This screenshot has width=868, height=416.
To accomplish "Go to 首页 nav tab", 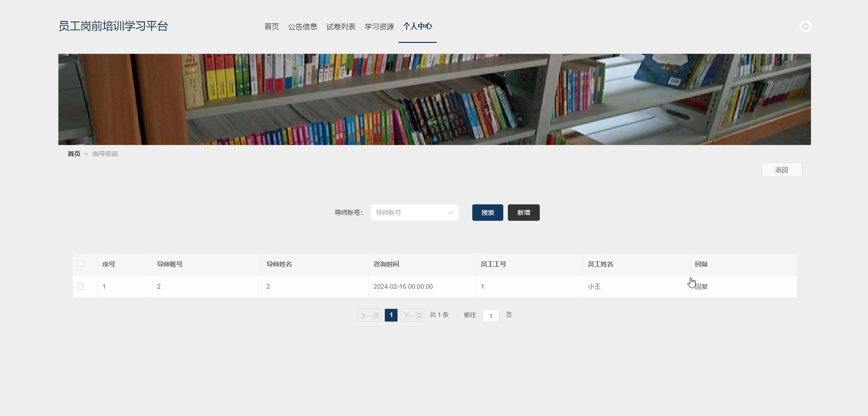I will coord(272,26).
